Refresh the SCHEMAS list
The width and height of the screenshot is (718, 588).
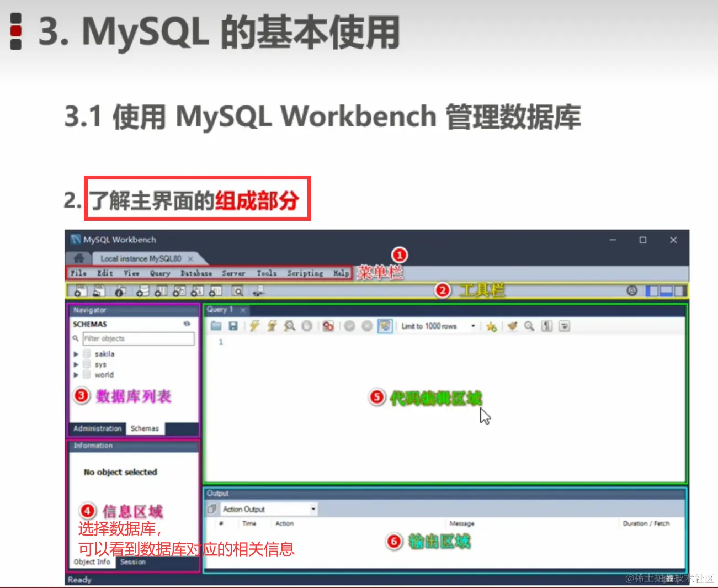(187, 324)
